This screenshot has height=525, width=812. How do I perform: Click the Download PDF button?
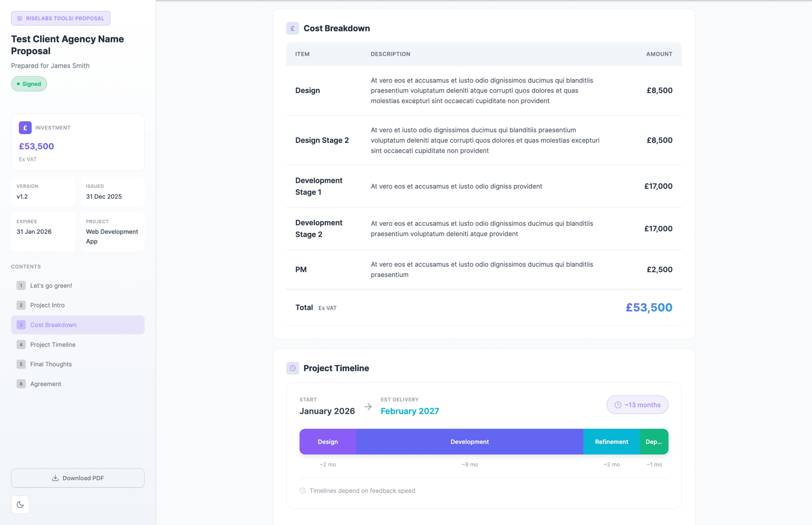pyautogui.click(x=78, y=478)
